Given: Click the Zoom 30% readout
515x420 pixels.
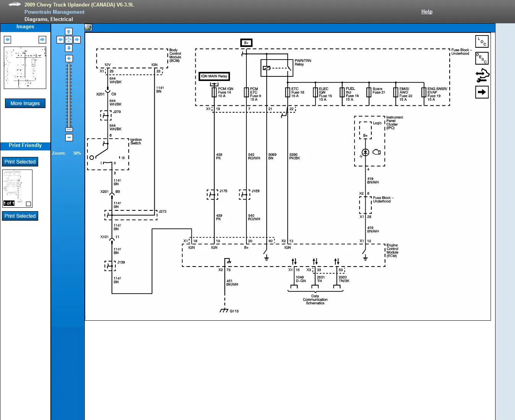Looking at the screenshot, I should pos(66,153).
